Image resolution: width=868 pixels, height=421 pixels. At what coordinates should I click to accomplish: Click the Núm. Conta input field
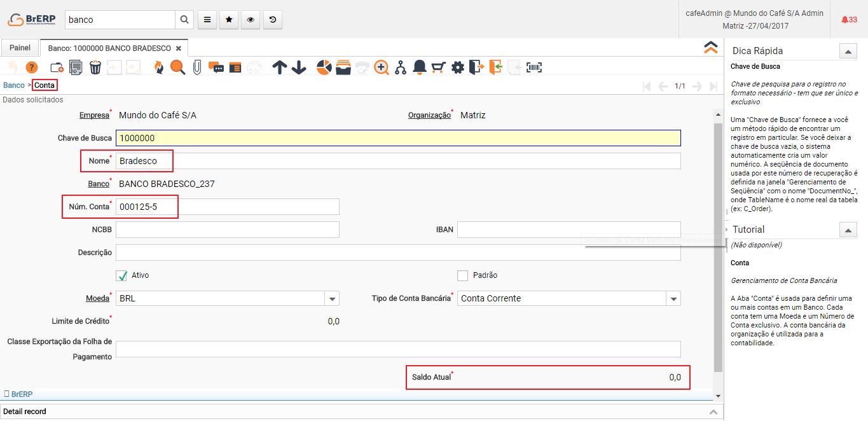click(227, 207)
